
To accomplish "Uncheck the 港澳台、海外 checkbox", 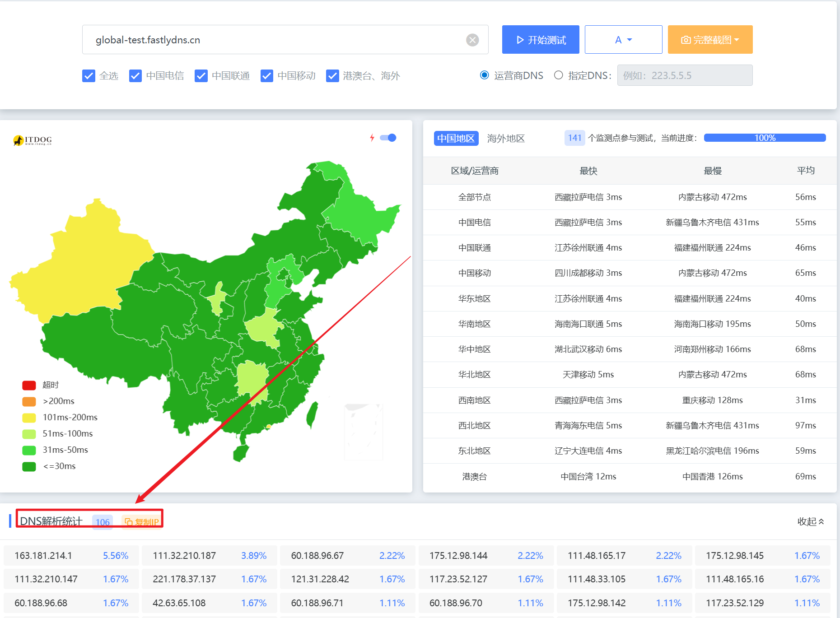I will (x=332, y=76).
